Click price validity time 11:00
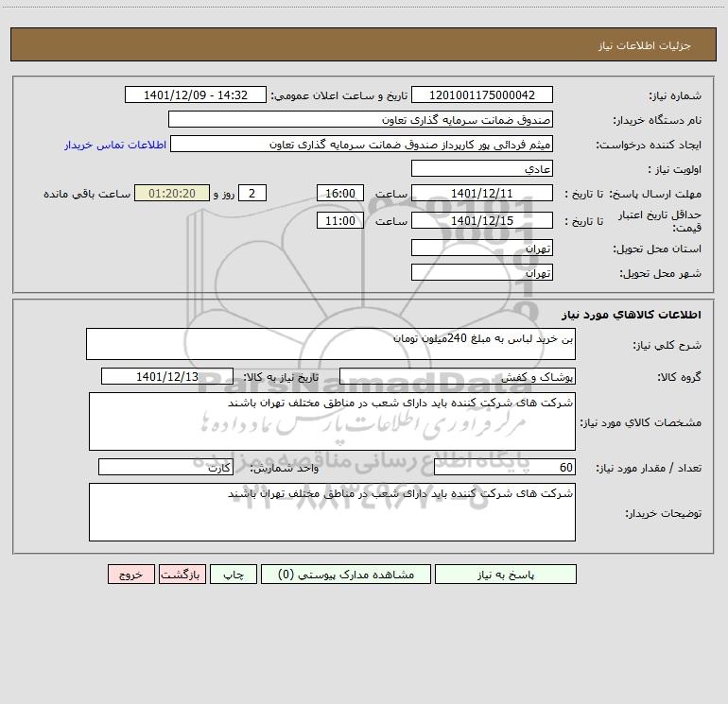Screen dimensions: 728x704 click(339, 220)
